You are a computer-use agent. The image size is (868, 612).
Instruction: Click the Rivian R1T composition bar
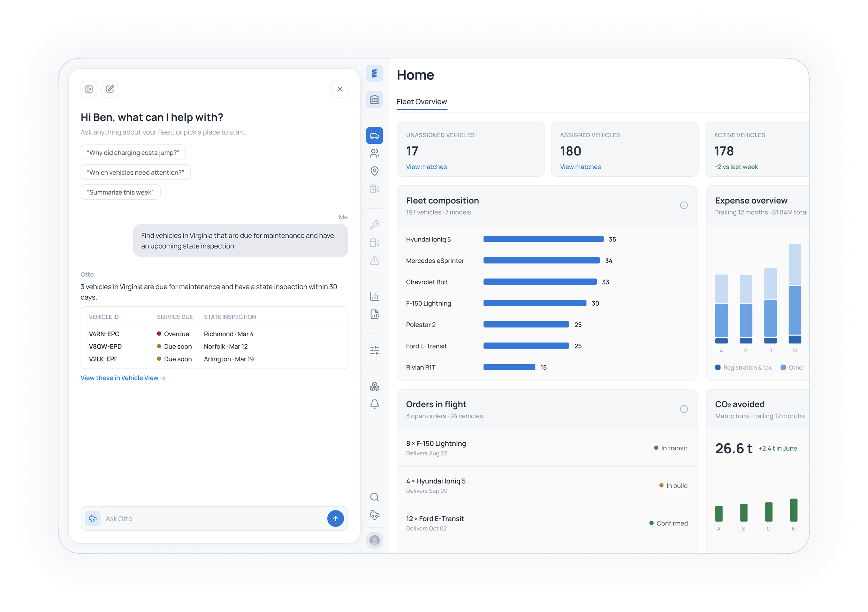pos(509,367)
